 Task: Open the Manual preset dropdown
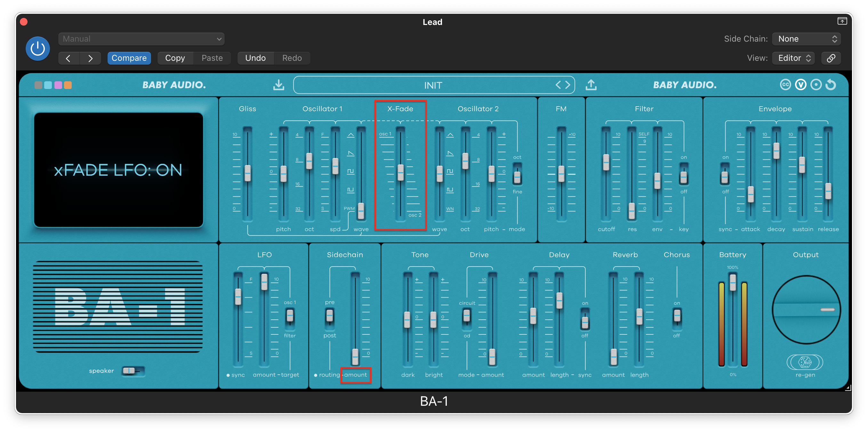pyautogui.click(x=141, y=39)
